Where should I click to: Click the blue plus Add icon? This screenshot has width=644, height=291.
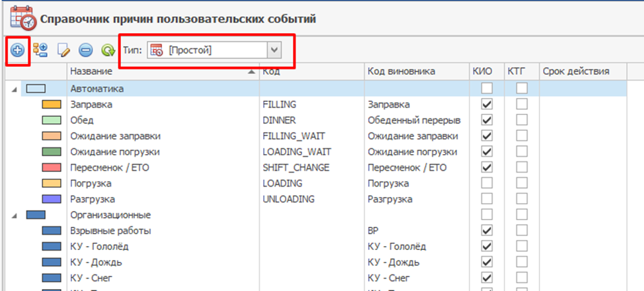17,50
